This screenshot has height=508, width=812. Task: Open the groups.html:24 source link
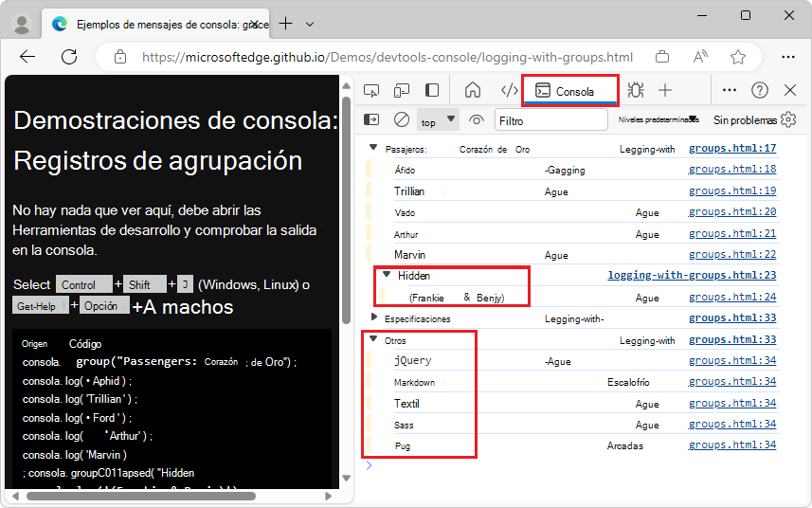coord(732,297)
